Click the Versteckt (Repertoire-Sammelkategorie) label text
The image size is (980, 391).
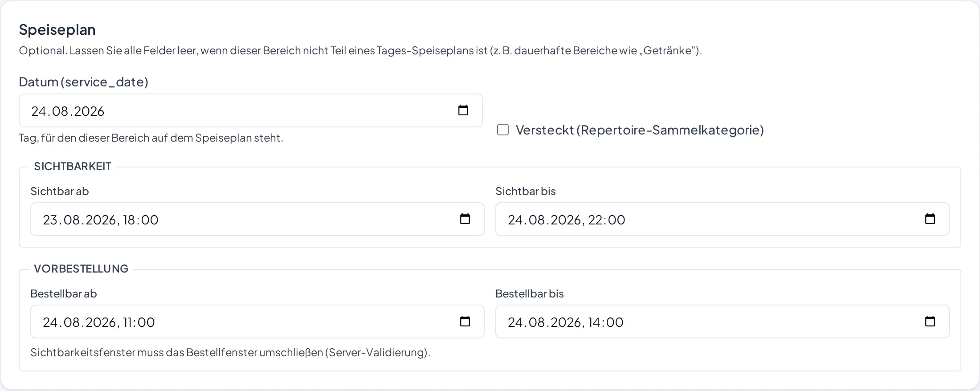tap(640, 130)
